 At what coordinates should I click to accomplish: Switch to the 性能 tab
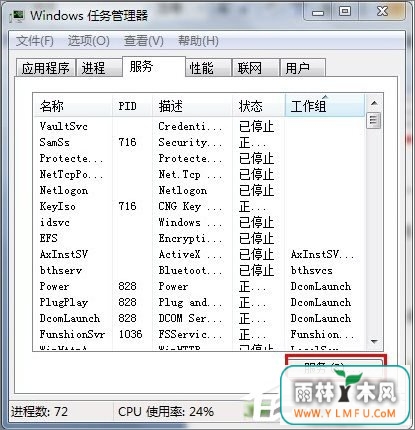[208, 68]
